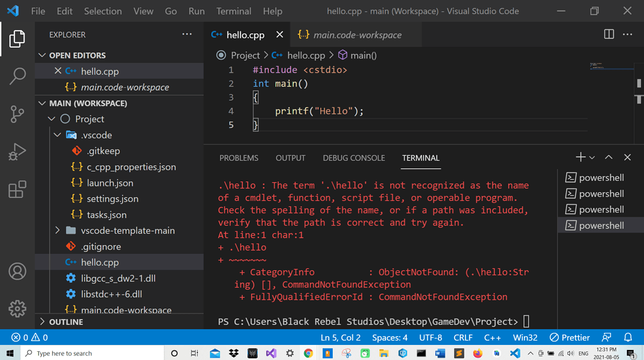Viewport: 644px width, 360px height.
Task: Select Win32 configuration in status bar
Action: (525, 337)
